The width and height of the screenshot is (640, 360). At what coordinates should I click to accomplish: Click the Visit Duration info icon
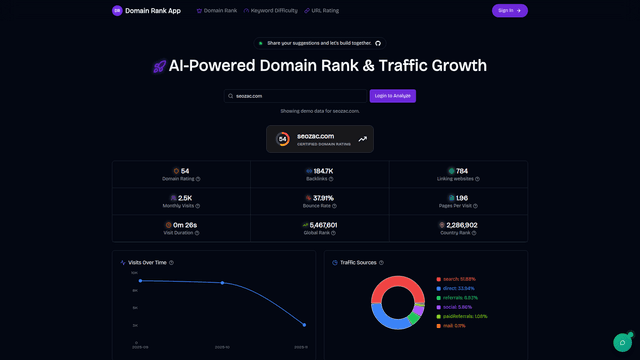tap(197, 233)
